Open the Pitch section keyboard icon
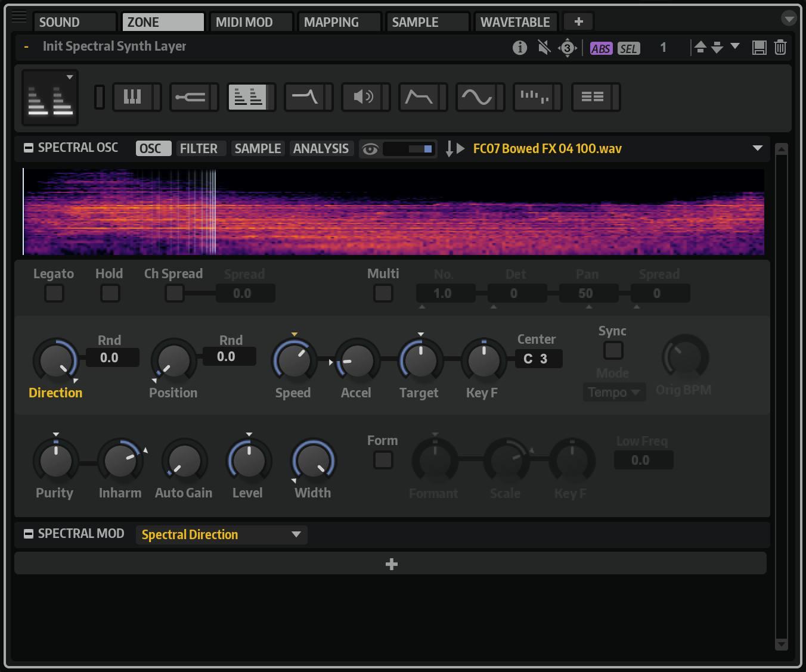Screen dimensions: 806x672 click(132, 97)
